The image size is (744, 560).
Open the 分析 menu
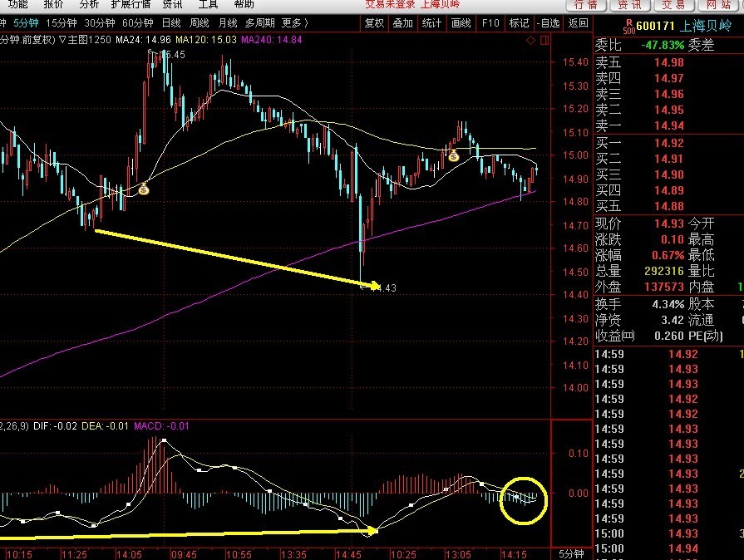89,5
